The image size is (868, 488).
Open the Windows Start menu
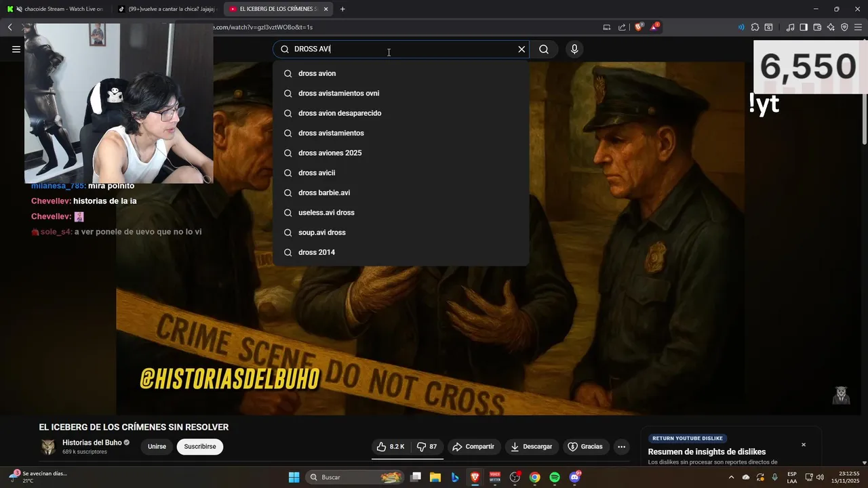[x=294, y=477]
